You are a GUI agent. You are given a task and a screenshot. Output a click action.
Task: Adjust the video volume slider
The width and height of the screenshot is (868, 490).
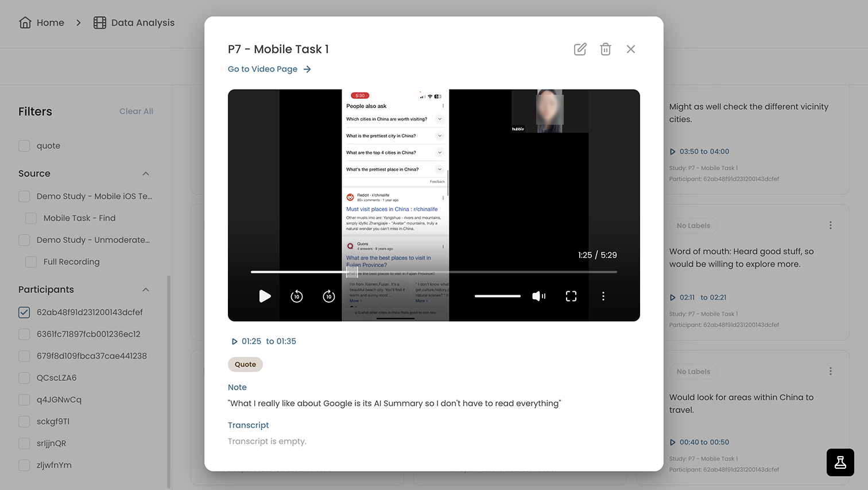coord(498,296)
